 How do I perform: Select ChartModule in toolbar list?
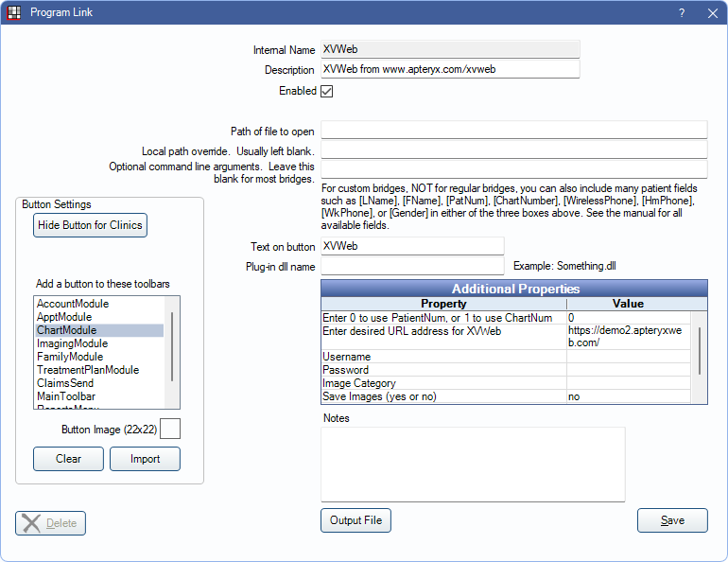[99, 330]
